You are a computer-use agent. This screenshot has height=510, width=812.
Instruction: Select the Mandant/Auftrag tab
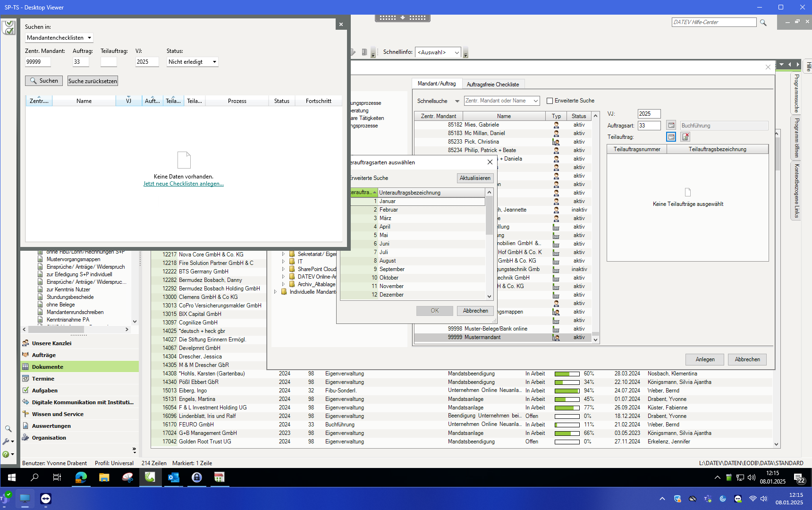(437, 84)
